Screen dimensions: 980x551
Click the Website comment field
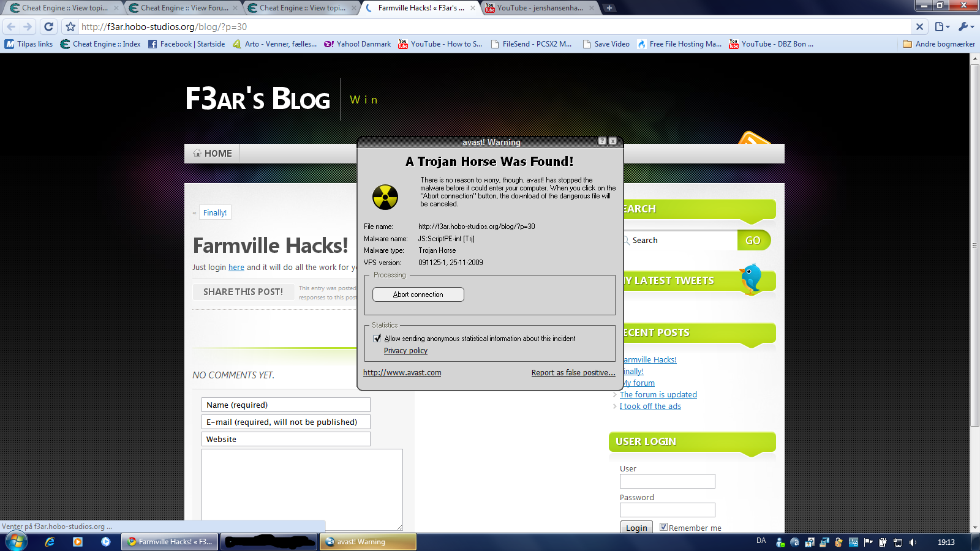click(x=286, y=439)
